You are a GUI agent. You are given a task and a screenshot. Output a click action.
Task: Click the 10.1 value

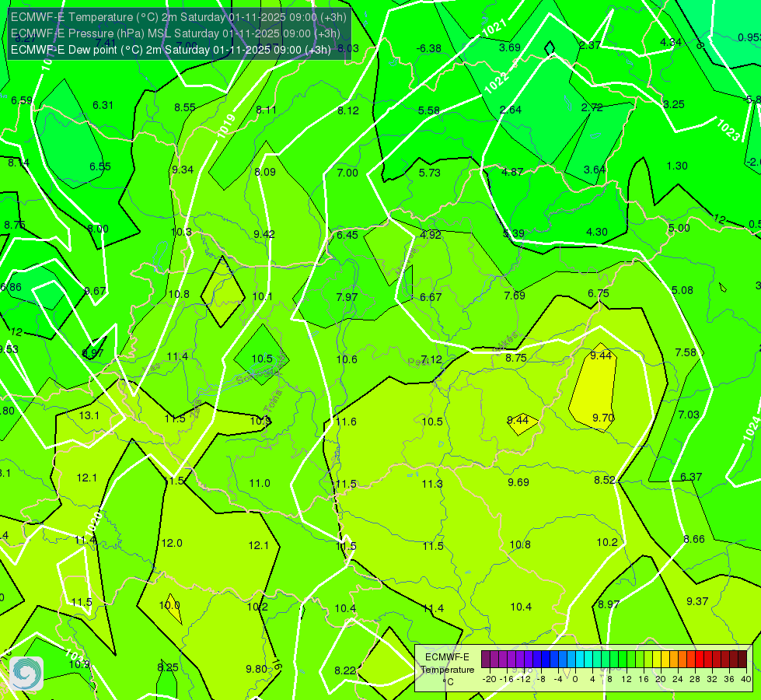click(262, 296)
